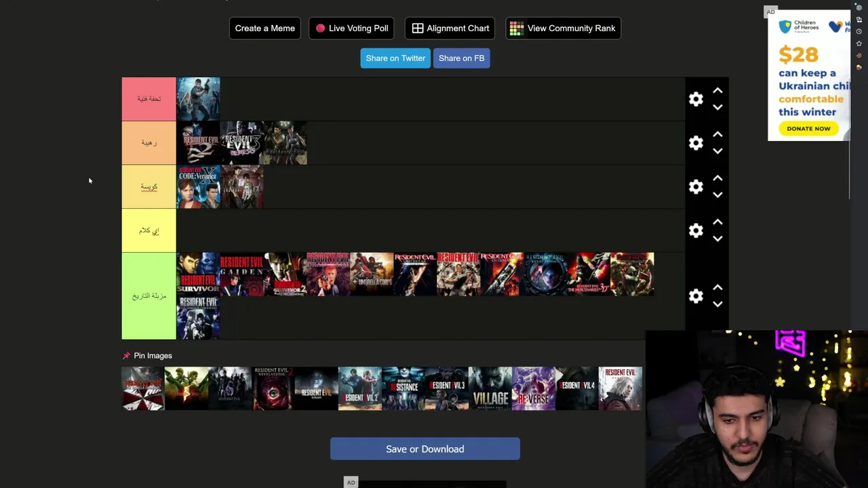Screen dimensions: 868x488
Task: Select the Resident Evil 4 remake cover in pool
Action: click(577, 389)
